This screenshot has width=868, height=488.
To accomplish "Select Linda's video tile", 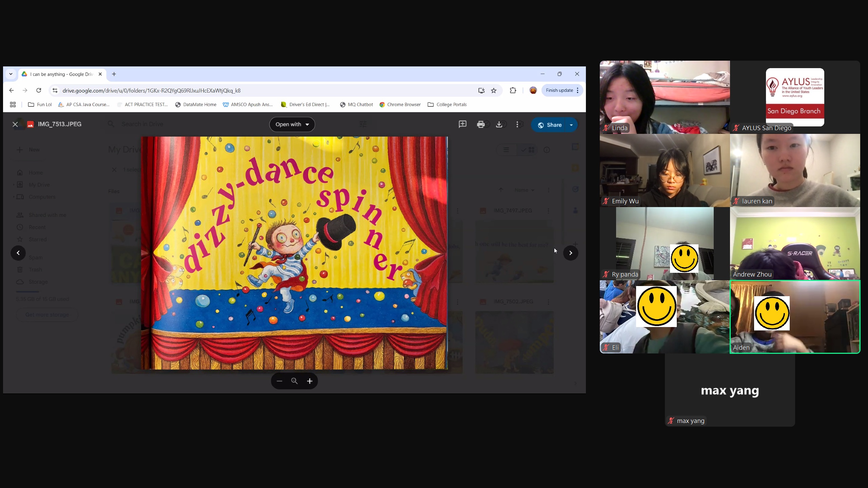I will (x=665, y=97).
